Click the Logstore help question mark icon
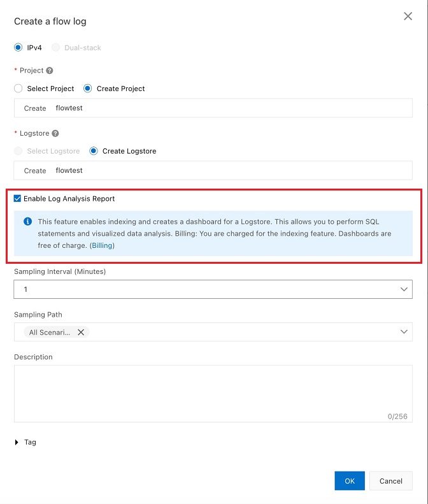The width and height of the screenshot is (428, 504). point(55,133)
